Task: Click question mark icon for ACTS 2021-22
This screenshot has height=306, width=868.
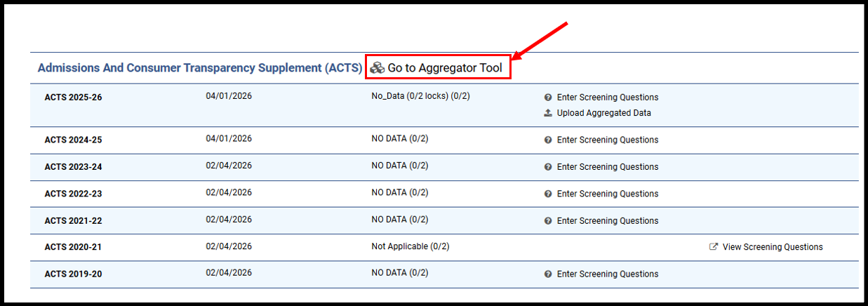Action: click(548, 220)
